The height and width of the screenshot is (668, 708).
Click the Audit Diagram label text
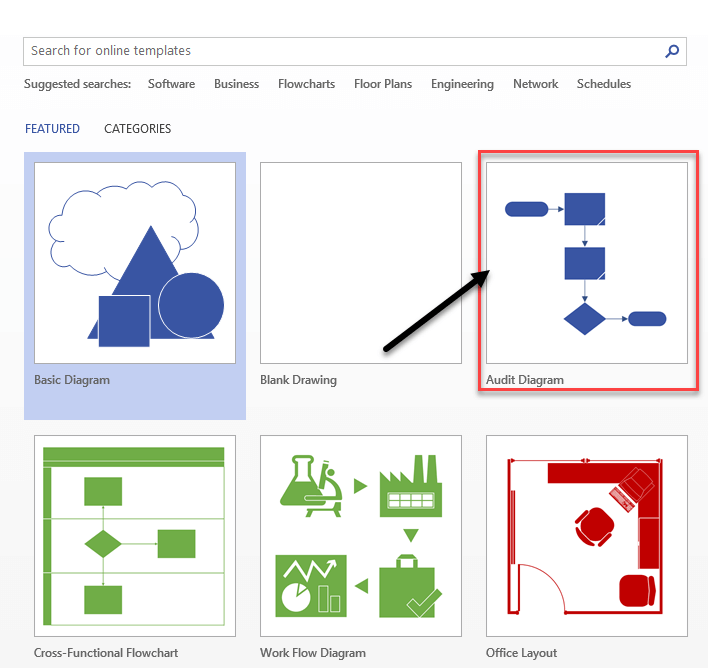pyautogui.click(x=525, y=380)
